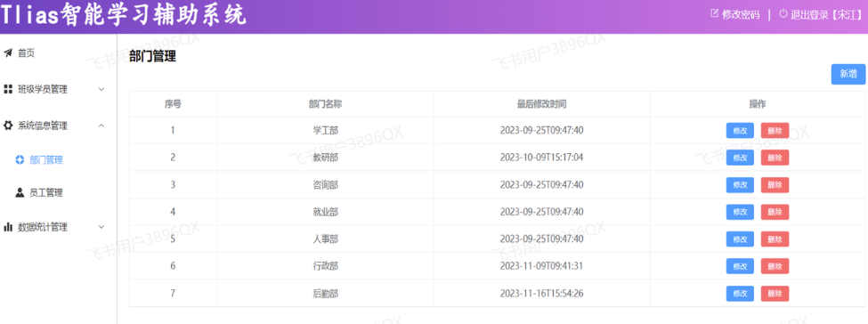This screenshot has width=868, height=324.
Task: Click the grid icon beside 班级学员管理
Action: coord(8,89)
